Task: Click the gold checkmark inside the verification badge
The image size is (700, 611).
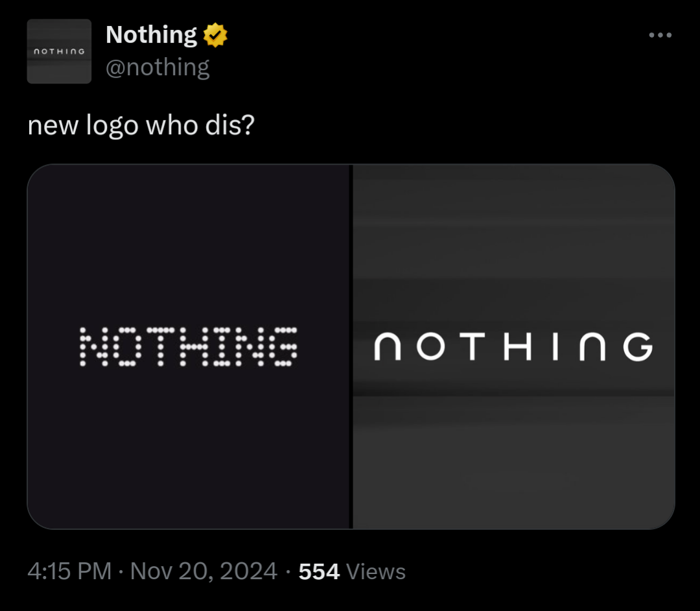Action: point(216,34)
